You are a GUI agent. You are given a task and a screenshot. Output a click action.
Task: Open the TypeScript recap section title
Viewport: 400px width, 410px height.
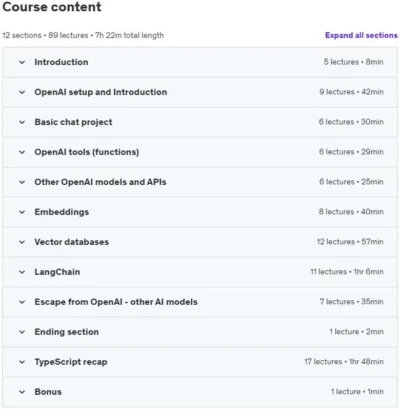click(x=71, y=362)
